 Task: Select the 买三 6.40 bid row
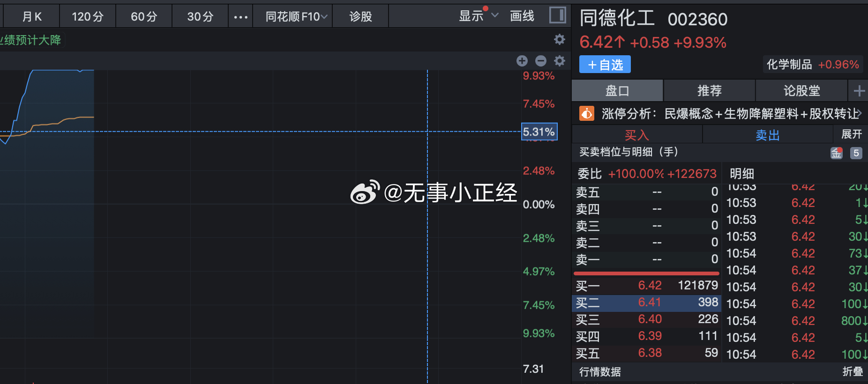(x=647, y=319)
